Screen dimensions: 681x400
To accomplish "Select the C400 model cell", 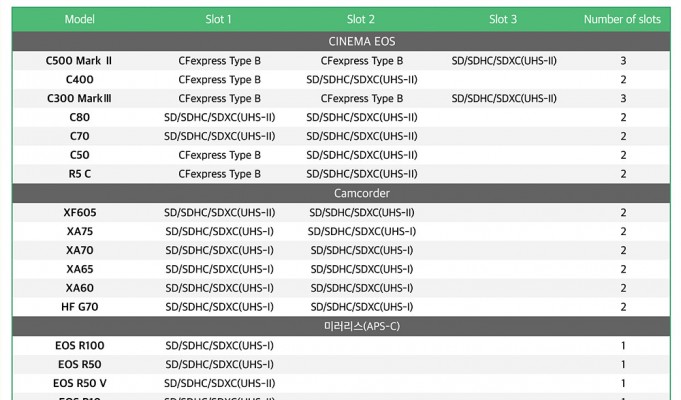I will pyautogui.click(x=79, y=79).
